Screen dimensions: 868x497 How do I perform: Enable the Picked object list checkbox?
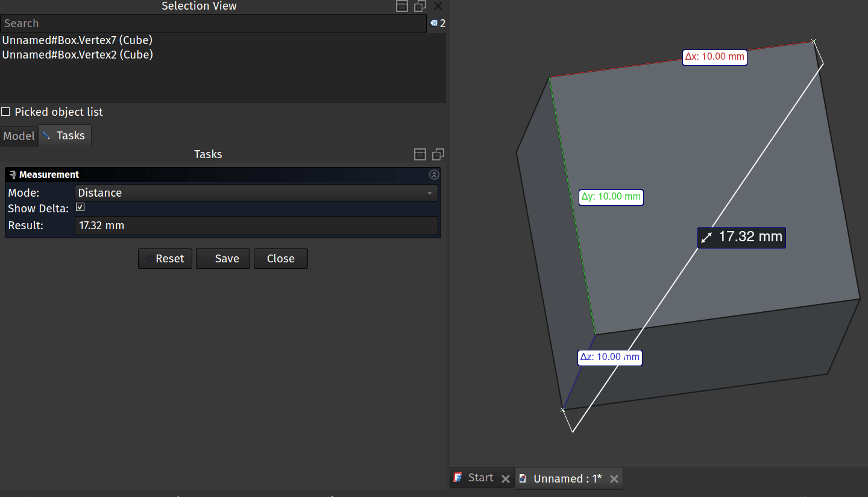point(5,112)
